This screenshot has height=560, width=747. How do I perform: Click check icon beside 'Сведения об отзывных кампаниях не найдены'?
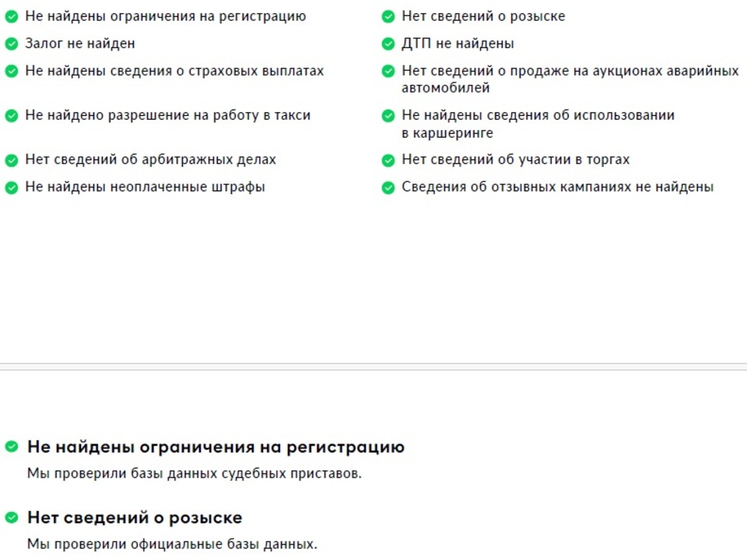tap(388, 187)
